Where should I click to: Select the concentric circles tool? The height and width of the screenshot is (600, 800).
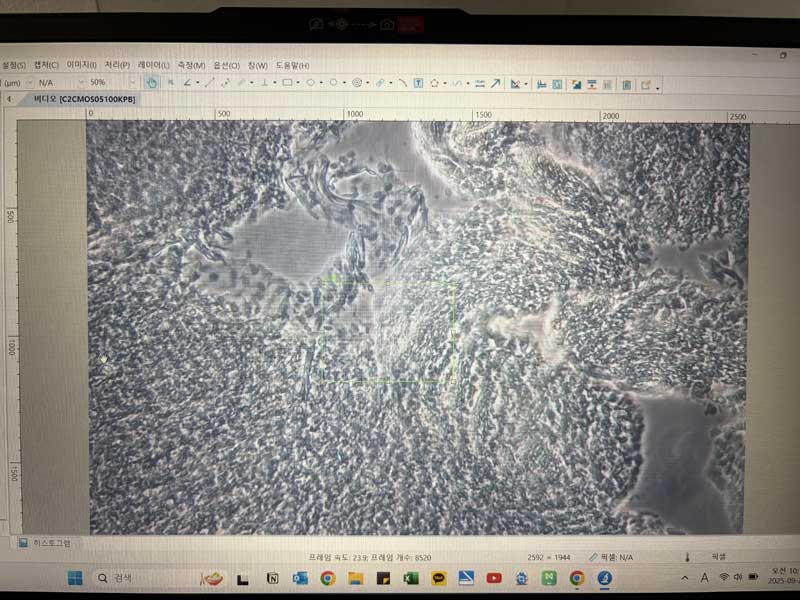point(357,83)
